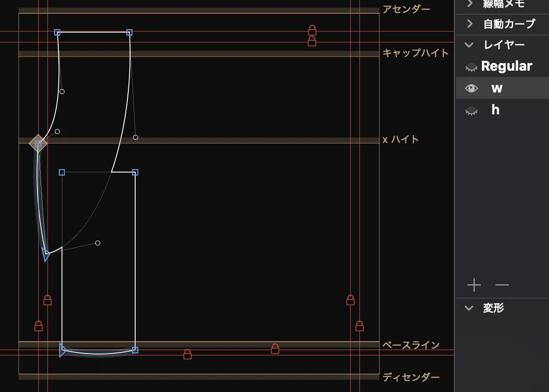Click the アセンダー metric label
549x392 pixels.
click(x=406, y=9)
